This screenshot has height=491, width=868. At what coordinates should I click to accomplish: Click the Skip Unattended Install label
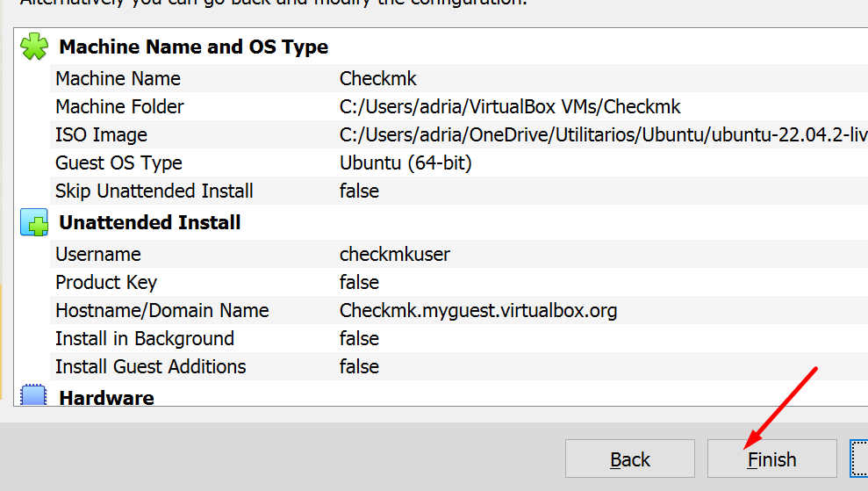coord(154,191)
